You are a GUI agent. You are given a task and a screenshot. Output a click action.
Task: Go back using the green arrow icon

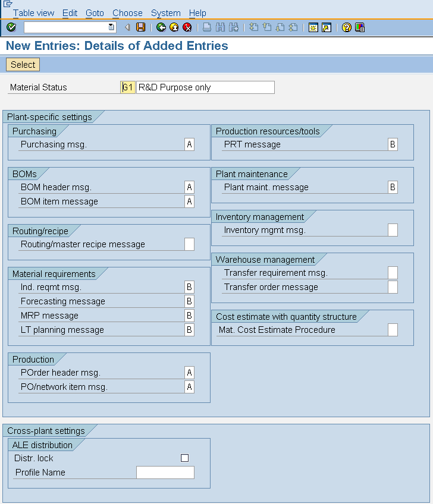[159, 26]
